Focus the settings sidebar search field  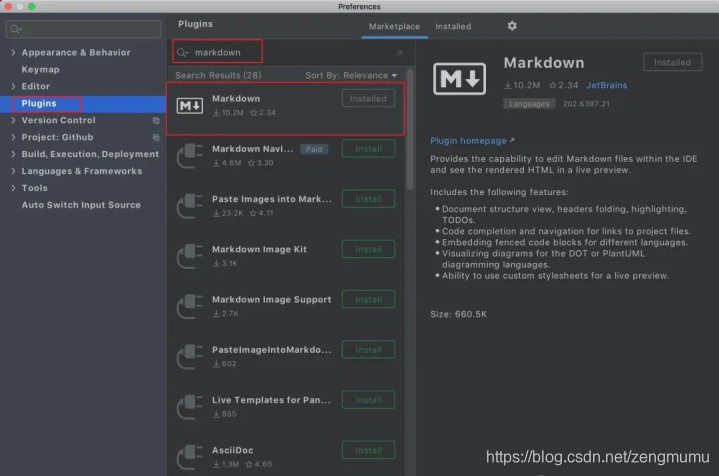(84, 29)
